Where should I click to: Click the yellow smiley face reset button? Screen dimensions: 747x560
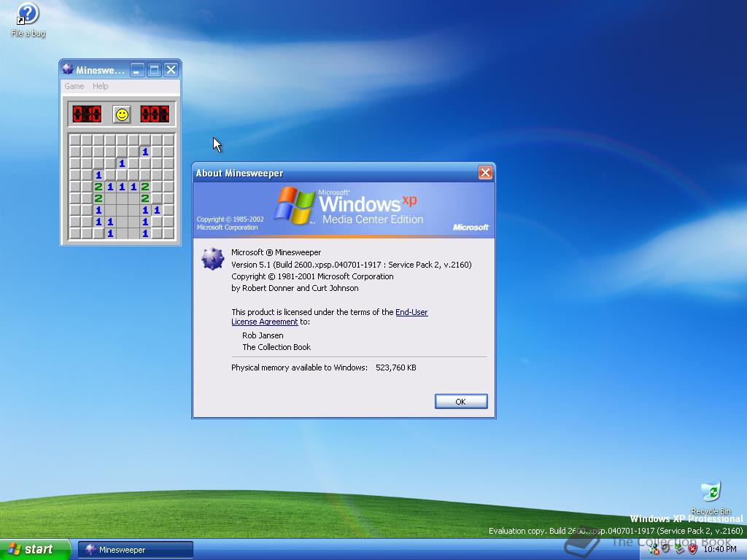[122, 114]
